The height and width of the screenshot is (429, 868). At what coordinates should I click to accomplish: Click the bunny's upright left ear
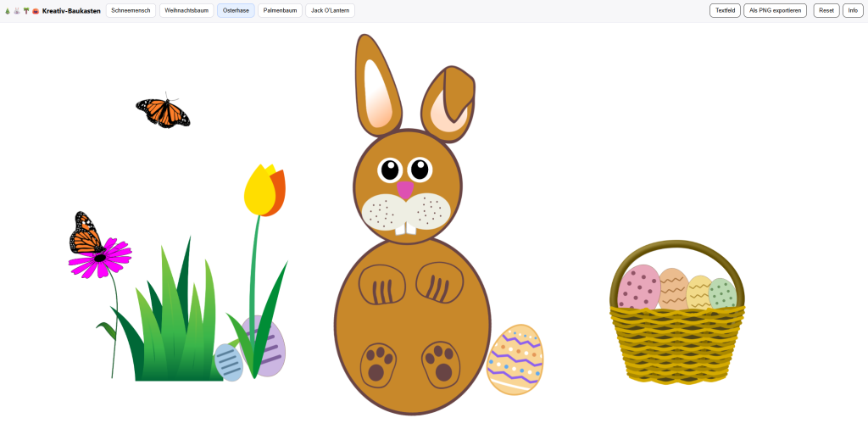click(376, 89)
